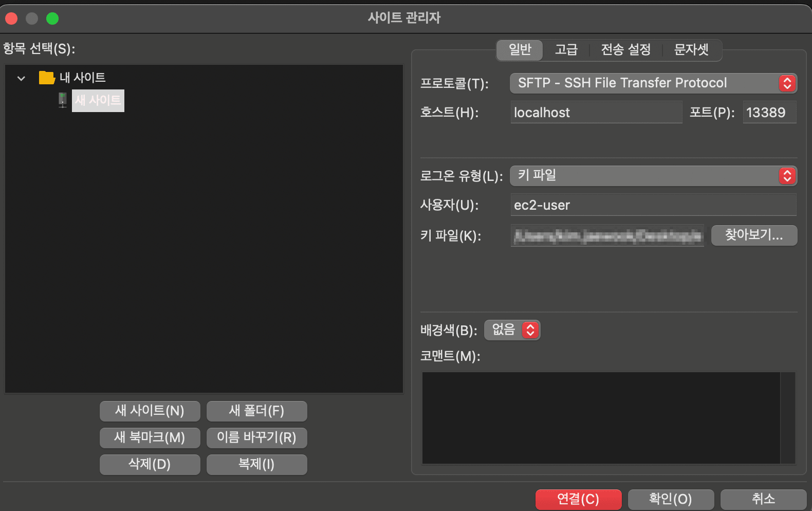The height and width of the screenshot is (511, 812).
Task: Click the 삭제(D) button
Action: coord(150,464)
